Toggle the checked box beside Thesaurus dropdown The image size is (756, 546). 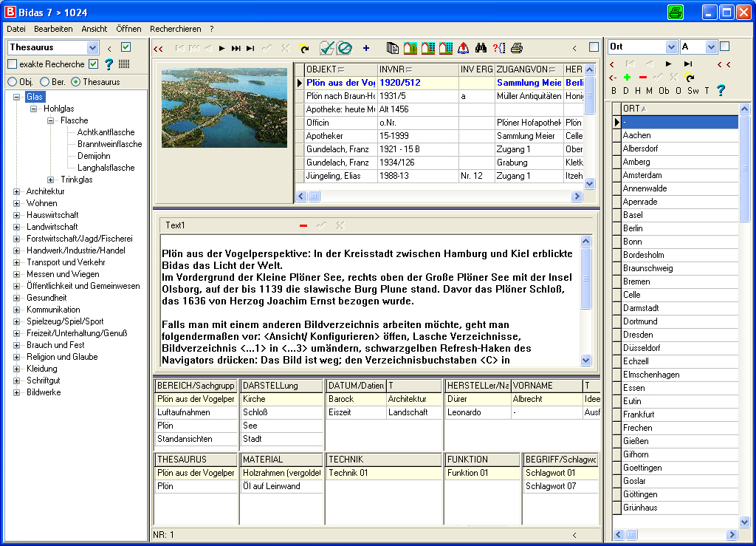[126, 47]
